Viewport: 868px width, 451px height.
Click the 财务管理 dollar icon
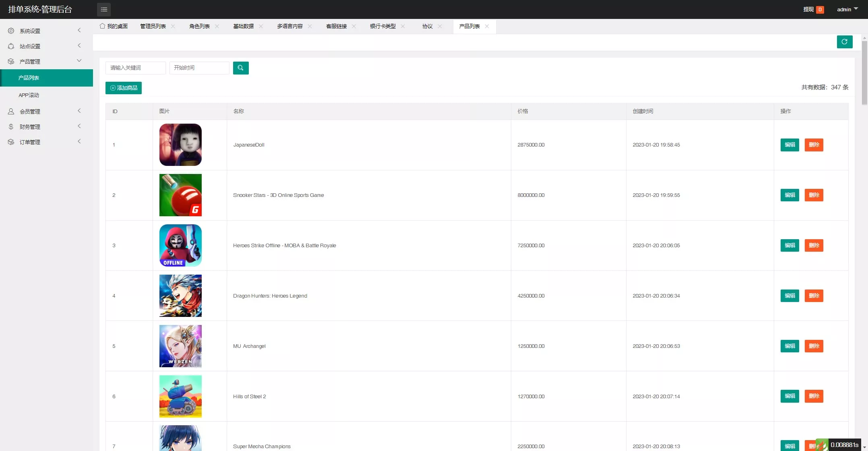(x=11, y=126)
